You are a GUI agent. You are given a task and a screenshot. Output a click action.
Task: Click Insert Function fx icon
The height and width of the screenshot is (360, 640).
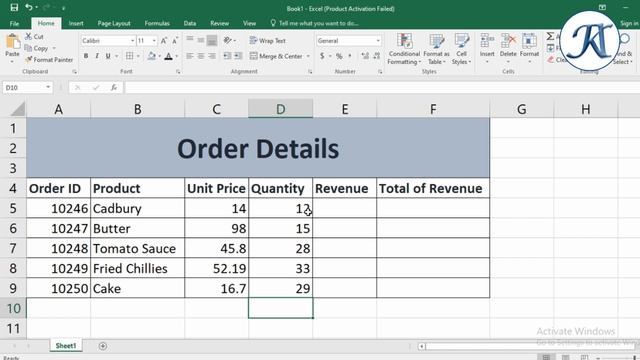point(114,87)
